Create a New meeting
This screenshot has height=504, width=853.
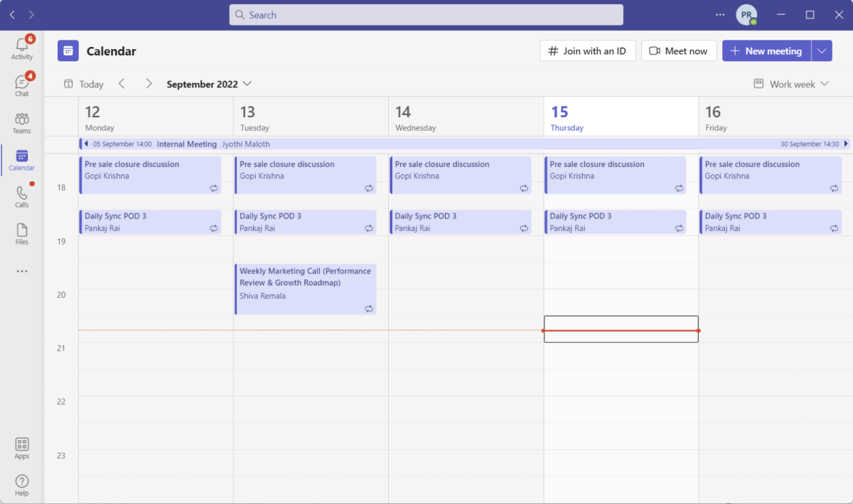pos(766,50)
